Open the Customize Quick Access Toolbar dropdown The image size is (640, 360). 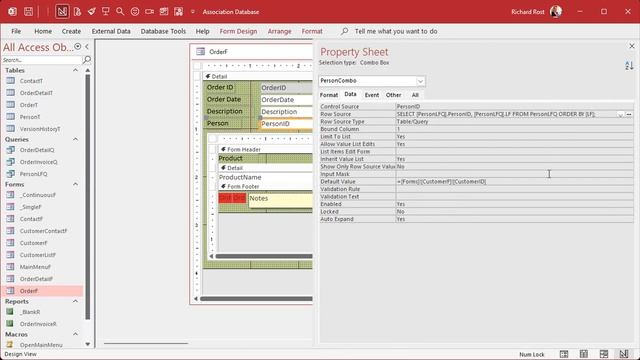pyautogui.click(x=193, y=12)
